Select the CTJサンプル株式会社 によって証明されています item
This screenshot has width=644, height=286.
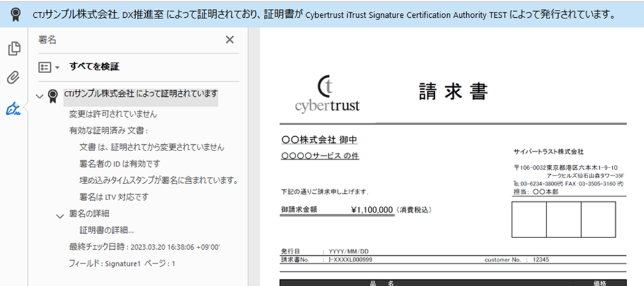click(x=141, y=94)
